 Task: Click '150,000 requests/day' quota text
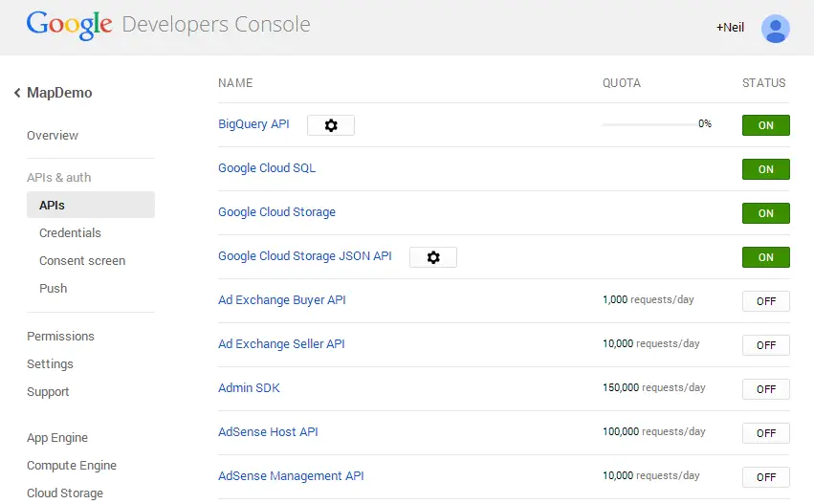(x=653, y=387)
